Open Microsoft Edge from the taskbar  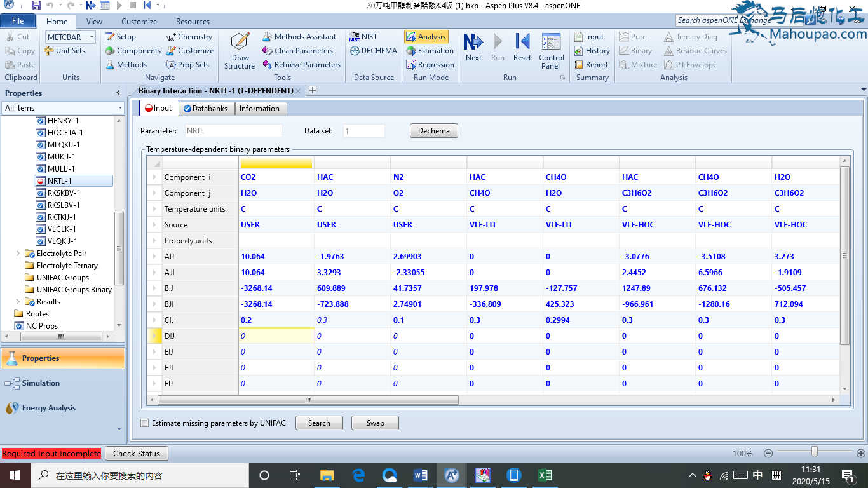pyautogui.click(x=358, y=475)
